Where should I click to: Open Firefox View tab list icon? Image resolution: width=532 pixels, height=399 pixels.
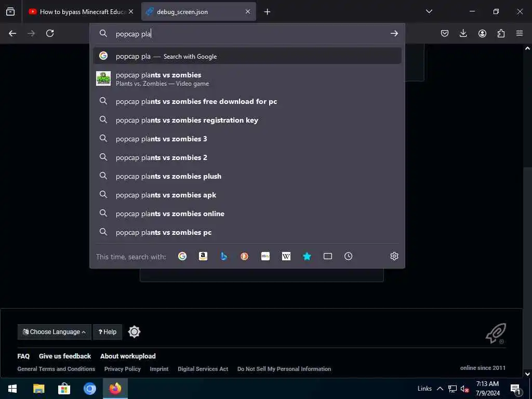pos(10,11)
